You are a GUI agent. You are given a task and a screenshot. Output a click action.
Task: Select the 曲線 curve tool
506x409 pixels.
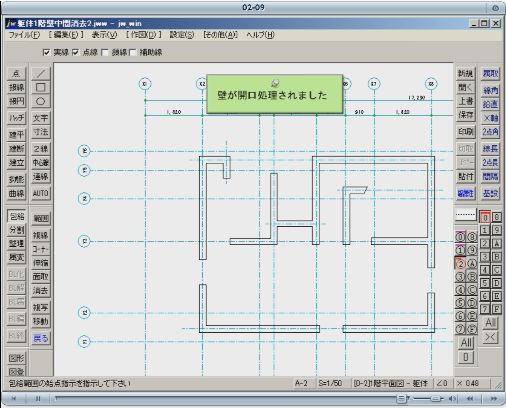(16, 193)
